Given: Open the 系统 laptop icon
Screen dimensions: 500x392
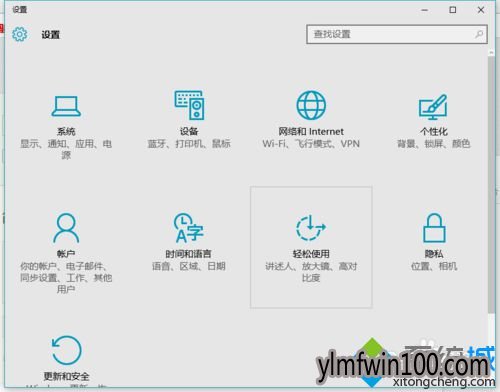Looking at the screenshot, I should 66,106.
